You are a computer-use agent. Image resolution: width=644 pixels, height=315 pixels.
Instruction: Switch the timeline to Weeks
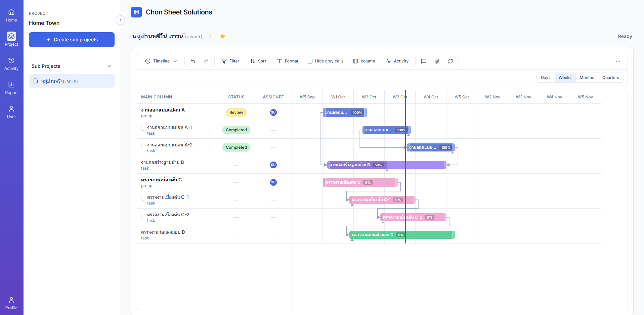(x=565, y=78)
